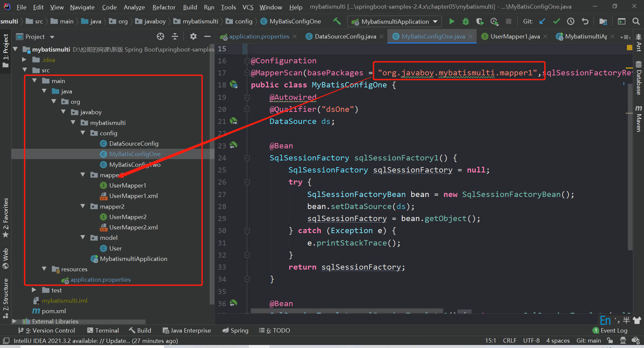The width and height of the screenshot is (644, 348).
Task: Start debugging with the bug icon
Action: click(x=466, y=21)
